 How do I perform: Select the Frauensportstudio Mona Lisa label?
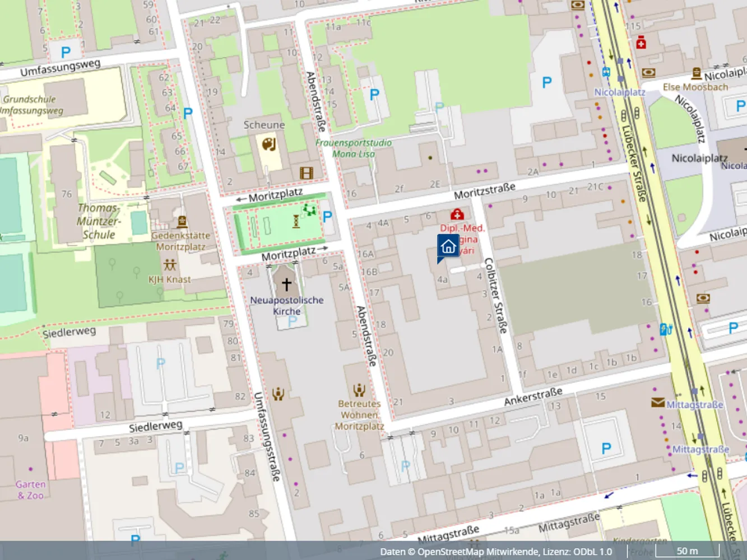coord(354,148)
